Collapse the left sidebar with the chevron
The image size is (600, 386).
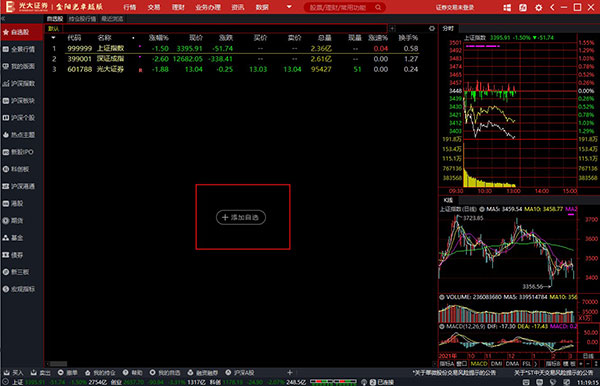tap(3, 18)
